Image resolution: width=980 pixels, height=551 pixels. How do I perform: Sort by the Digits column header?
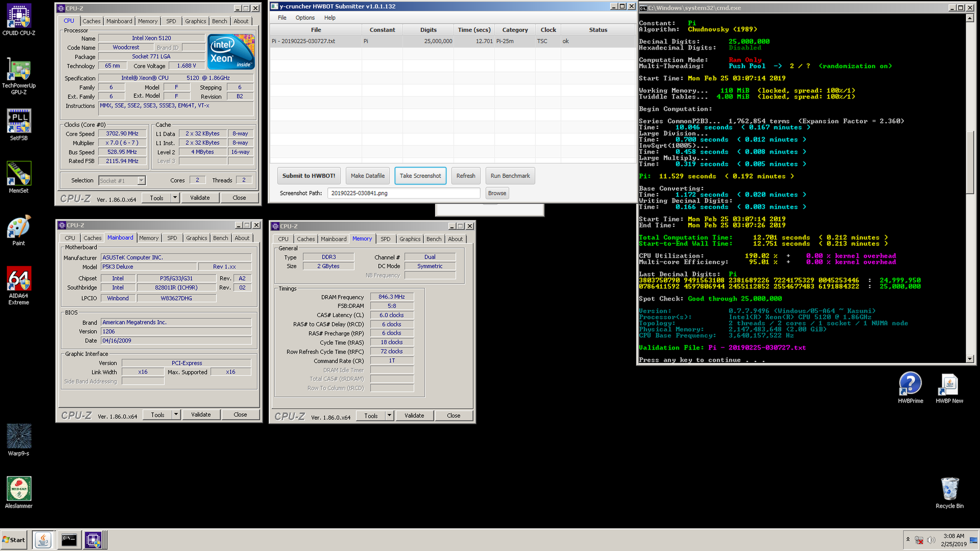tap(428, 30)
